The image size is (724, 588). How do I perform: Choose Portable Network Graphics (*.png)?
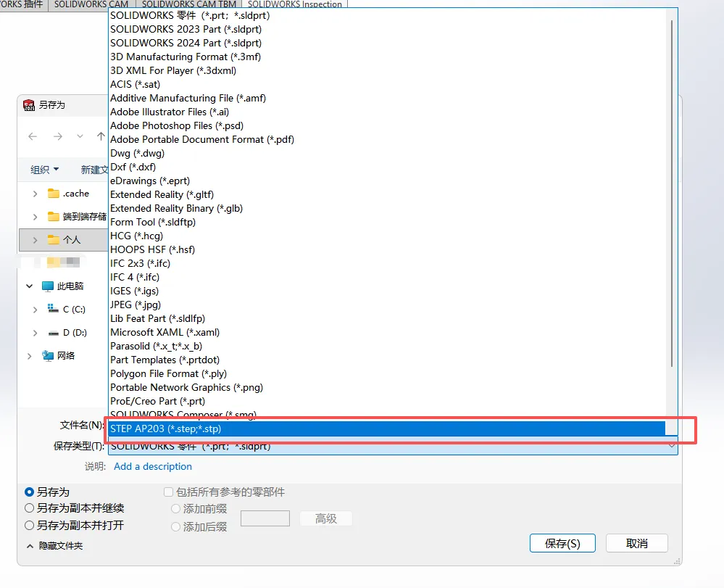[388, 388]
